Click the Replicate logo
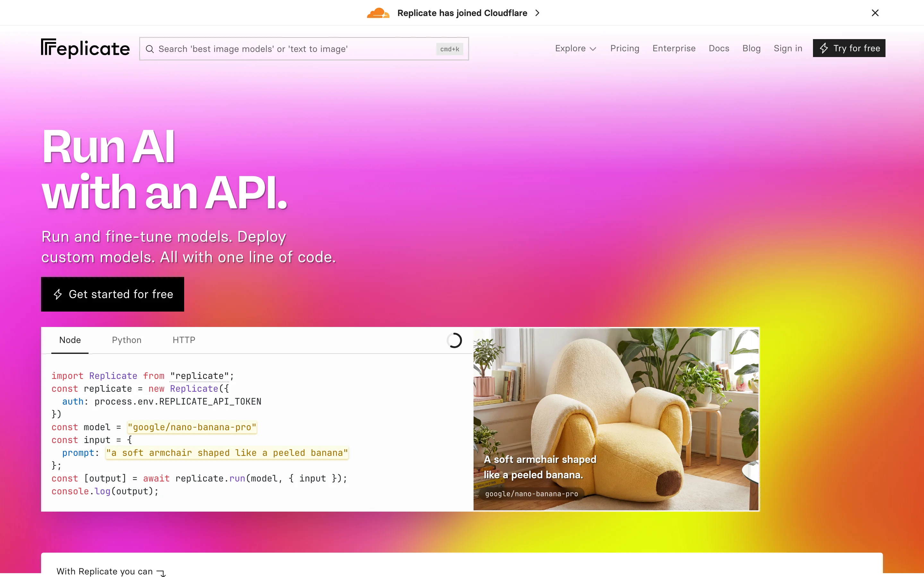 pyautogui.click(x=85, y=48)
